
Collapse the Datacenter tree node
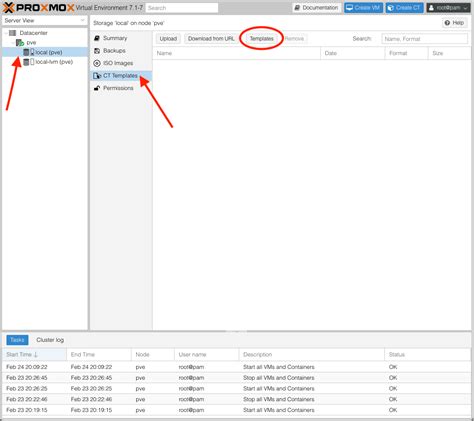6,33
